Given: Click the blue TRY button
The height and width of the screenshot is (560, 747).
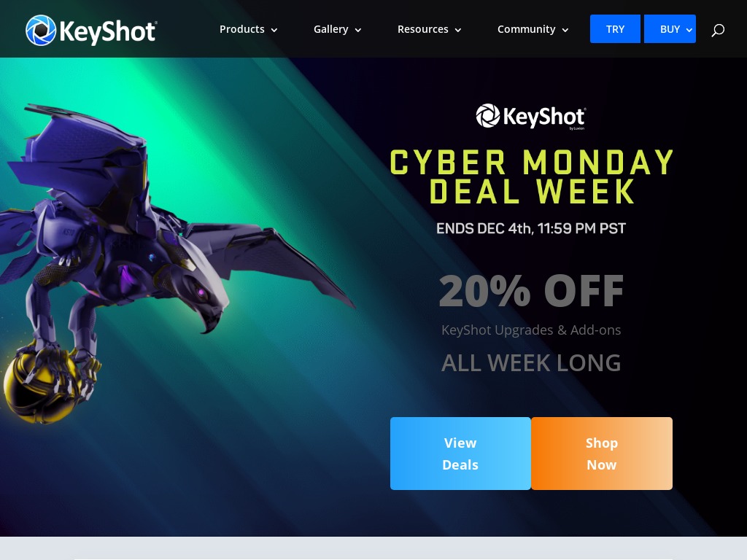Looking at the screenshot, I should tap(615, 29).
